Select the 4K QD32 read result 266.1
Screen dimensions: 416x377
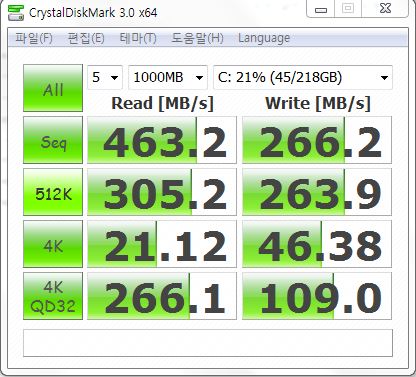(162, 296)
